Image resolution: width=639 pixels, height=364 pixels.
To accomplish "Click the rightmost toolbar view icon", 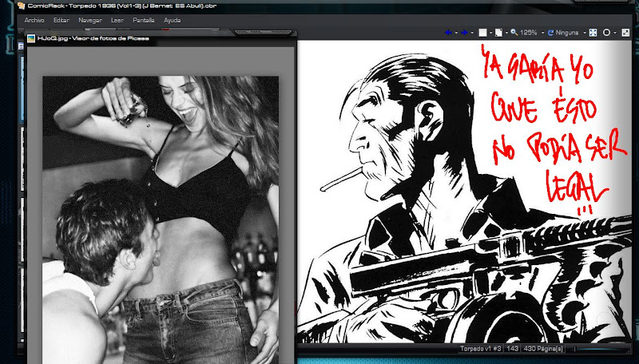I will pyautogui.click(x=625, y=33).
